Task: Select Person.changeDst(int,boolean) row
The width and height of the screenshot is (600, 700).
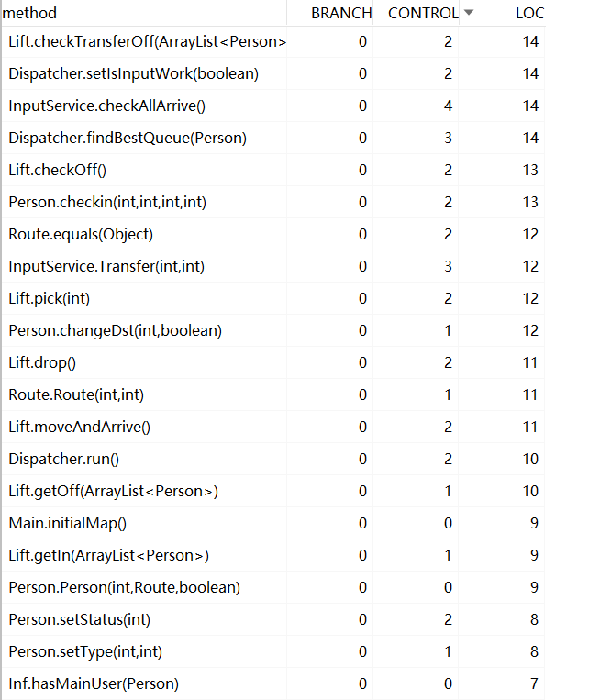Action: click(x=273, y=331)
